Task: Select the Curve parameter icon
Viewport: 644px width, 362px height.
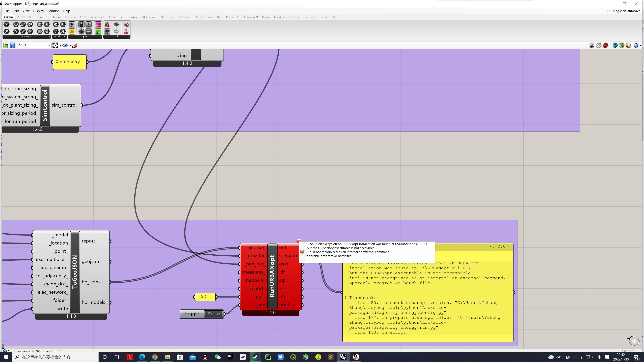Action: click(23, 24)
